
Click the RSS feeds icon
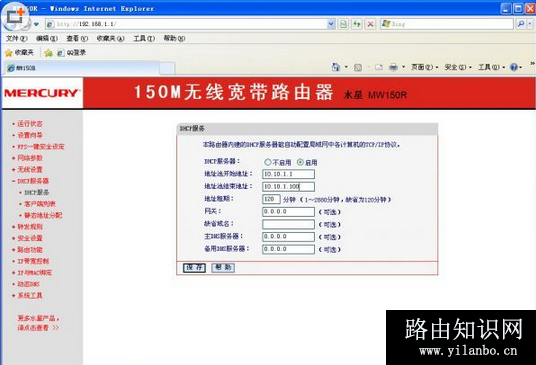(358, 67)
